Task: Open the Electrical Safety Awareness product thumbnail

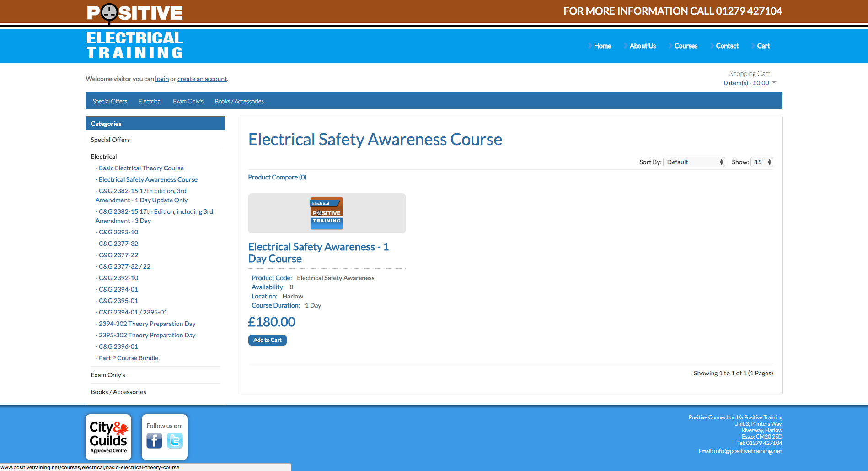Action: [x=327, y=213]
